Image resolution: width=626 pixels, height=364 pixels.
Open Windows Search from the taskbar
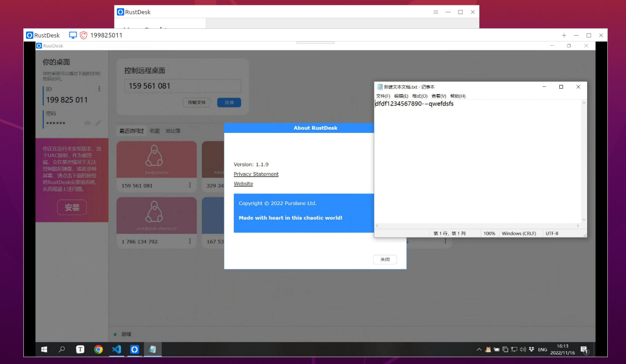(62, 349)
